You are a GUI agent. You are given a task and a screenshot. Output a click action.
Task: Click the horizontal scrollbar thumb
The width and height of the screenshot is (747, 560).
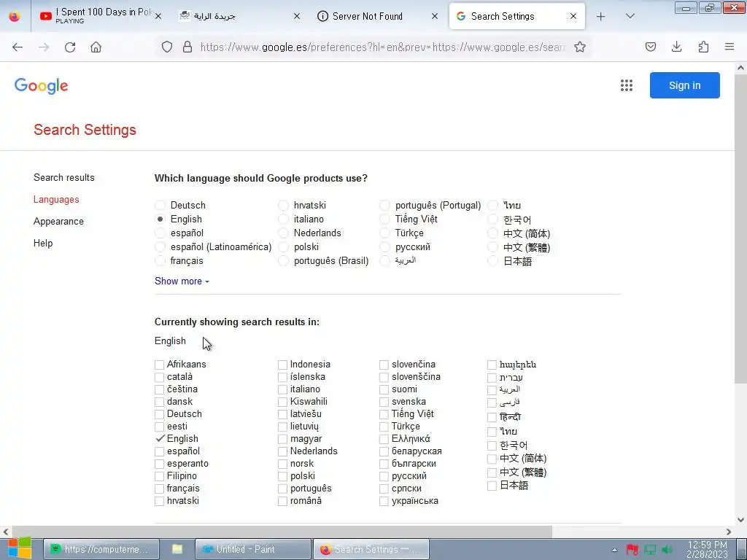click(x=282, y=532)
